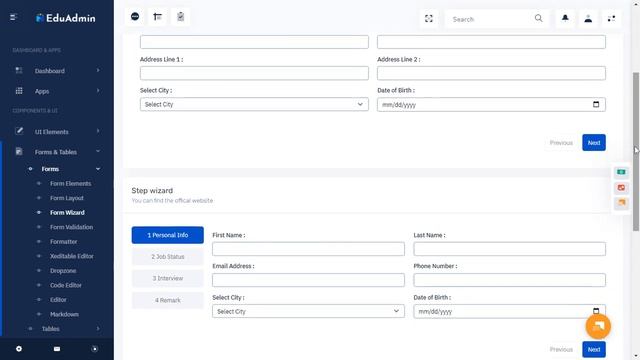This screenshot has height=360, width=640.
Task: Click Previous in the upper wizard
Action: (x=561, y=142)
